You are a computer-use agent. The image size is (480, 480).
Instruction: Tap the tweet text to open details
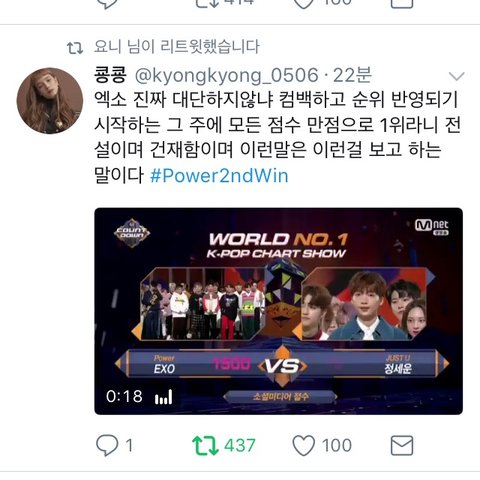pyautogui.click(x=277, y=137)
